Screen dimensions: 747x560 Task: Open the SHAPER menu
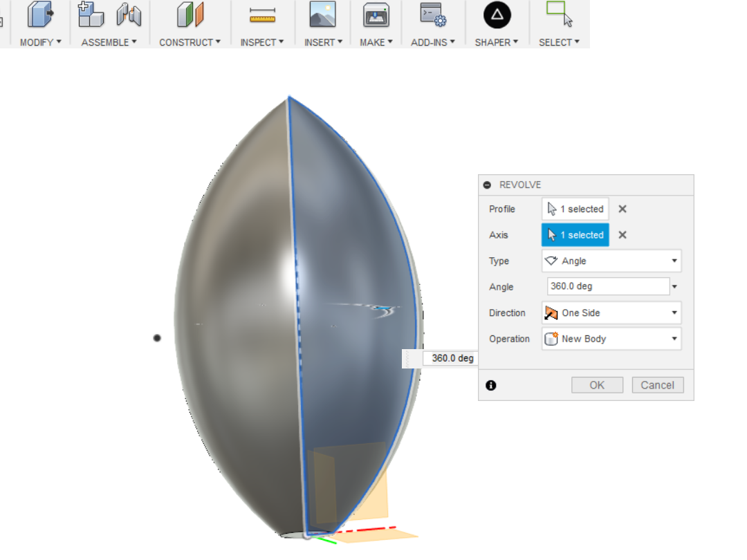[497, 42]
